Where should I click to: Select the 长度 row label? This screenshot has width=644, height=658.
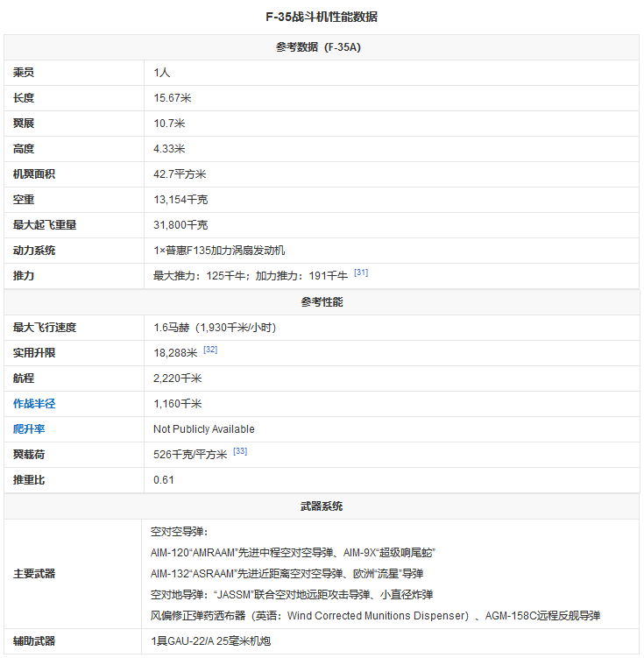(24, 98)
